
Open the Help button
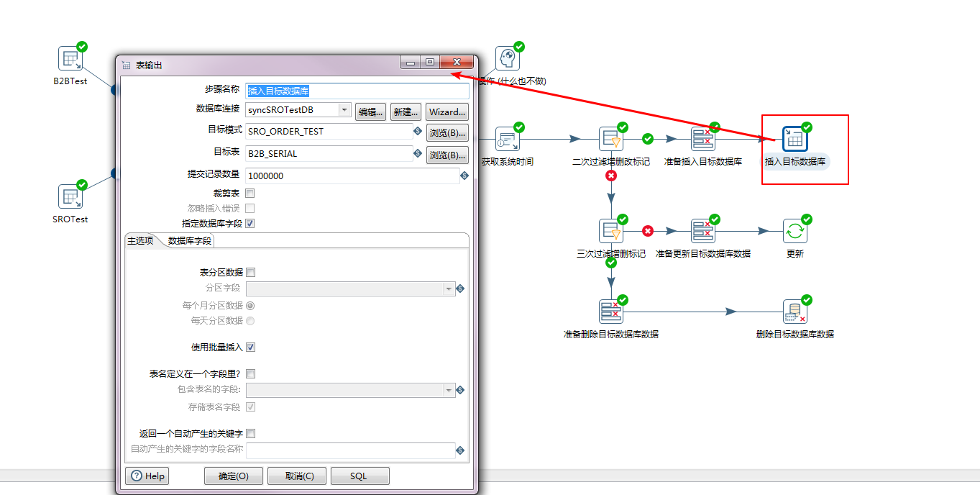click(x=147, y=476)
